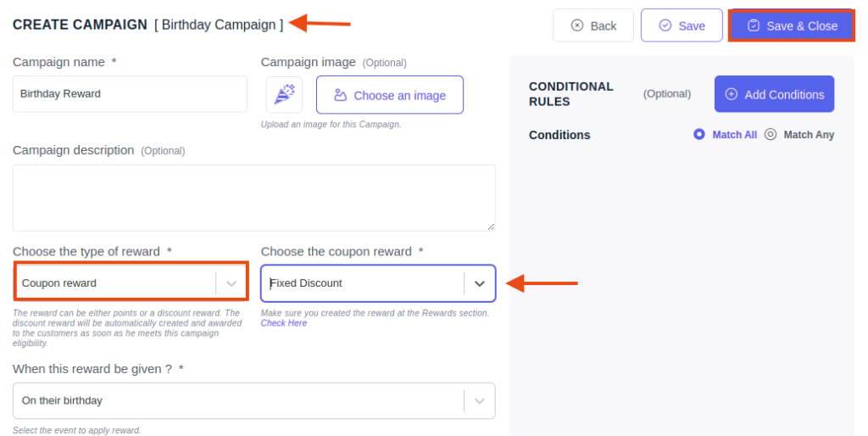Open the Check Here link
This screenshot has height=436, width=868.
(283, 323)
